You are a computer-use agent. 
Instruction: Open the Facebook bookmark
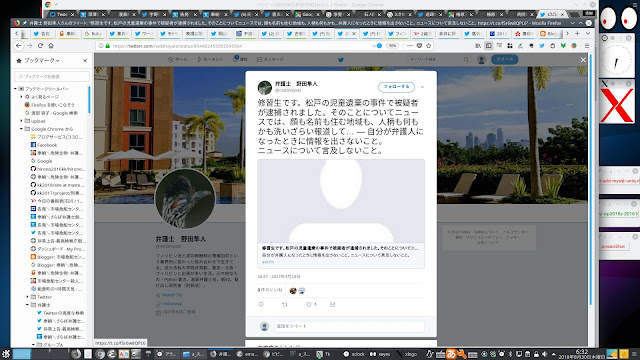coord(44,145)
